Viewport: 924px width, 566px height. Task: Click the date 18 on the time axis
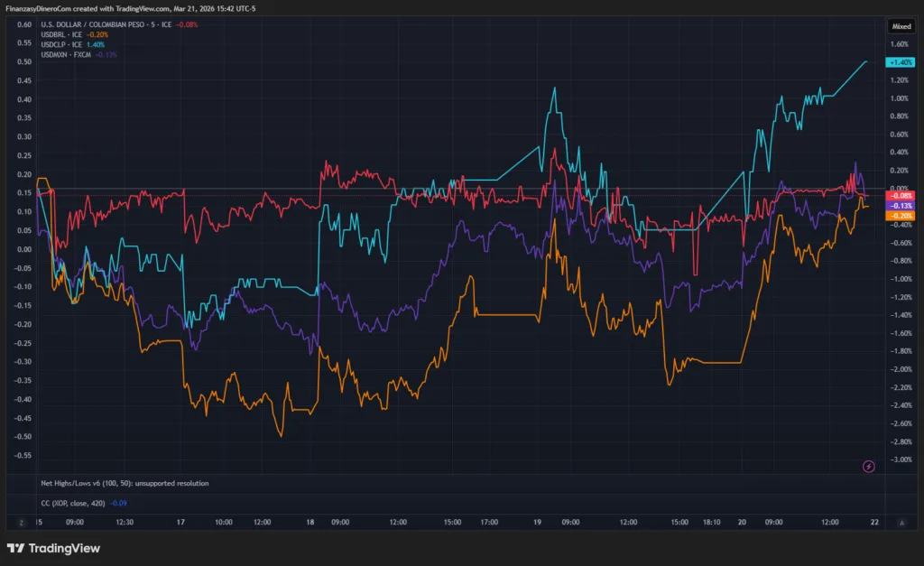(x=310, y=522)
